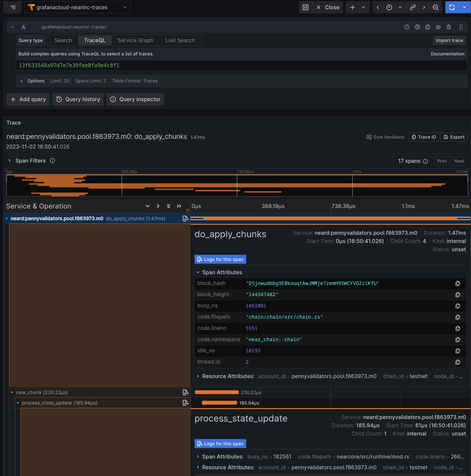Click the Import trace button
The width and height of the screenshot is (471, 476).
tap(449, 40)
